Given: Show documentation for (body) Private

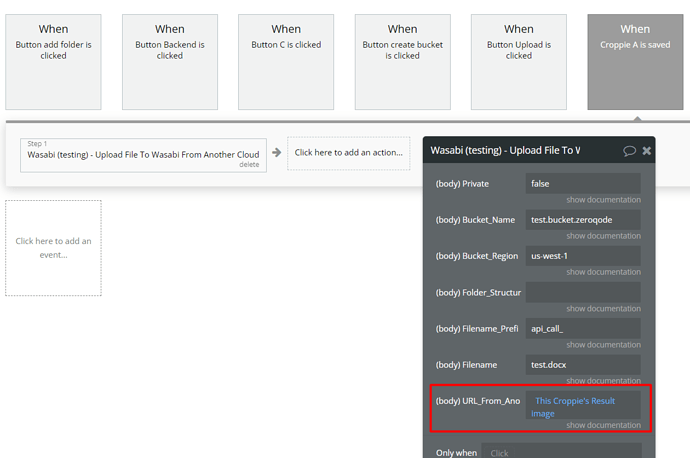Looking at the screenshot, I should tap(603, 200).
